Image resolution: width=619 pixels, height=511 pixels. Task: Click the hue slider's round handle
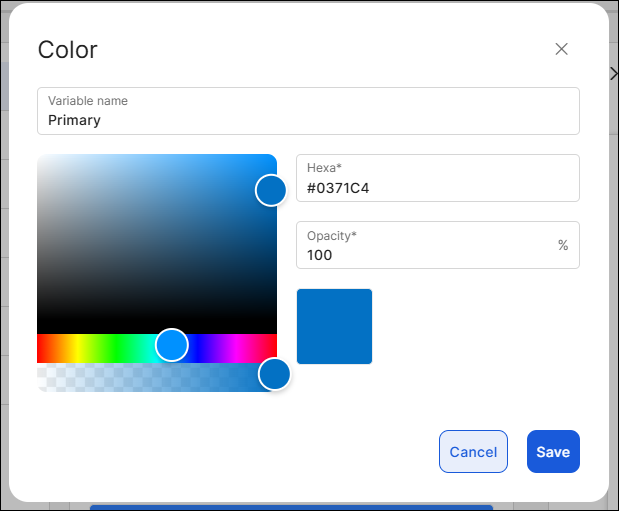[172, 345]
